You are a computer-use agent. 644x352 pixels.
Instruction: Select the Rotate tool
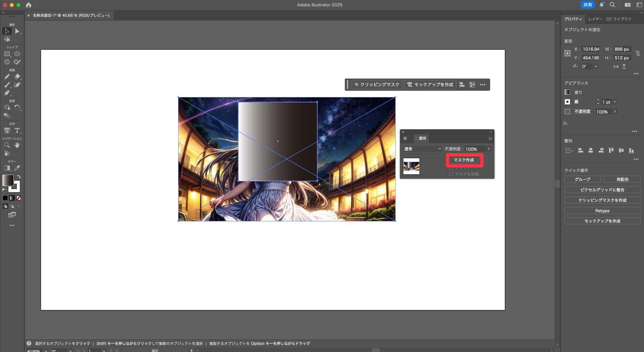point(17,107)
